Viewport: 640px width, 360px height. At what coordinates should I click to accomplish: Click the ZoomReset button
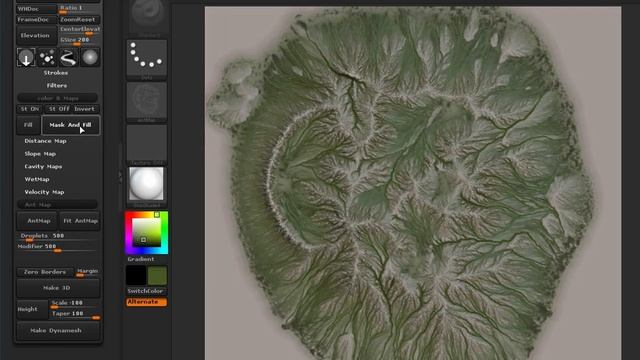(x=80, y=20)
